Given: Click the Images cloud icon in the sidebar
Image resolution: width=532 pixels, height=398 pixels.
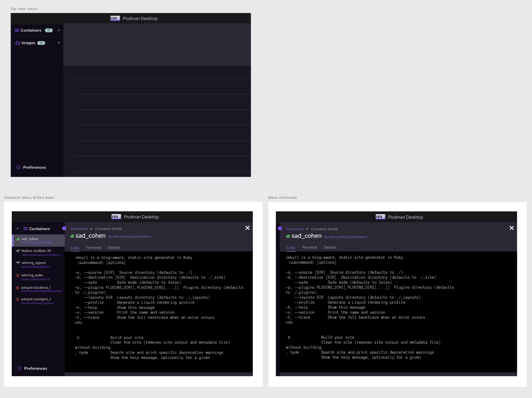Looking at the screenshot, I should coord(17,43).
